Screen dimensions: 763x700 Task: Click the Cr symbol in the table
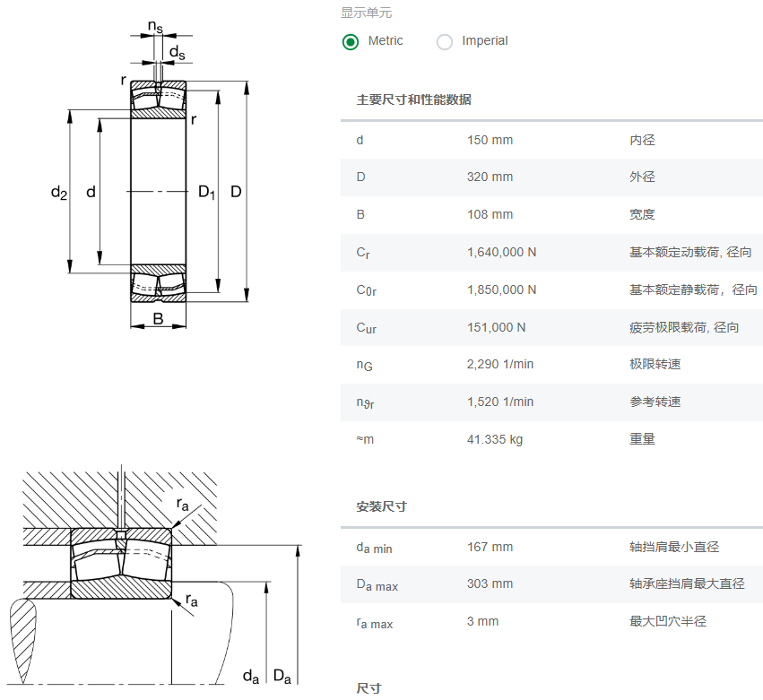point(363,253)
